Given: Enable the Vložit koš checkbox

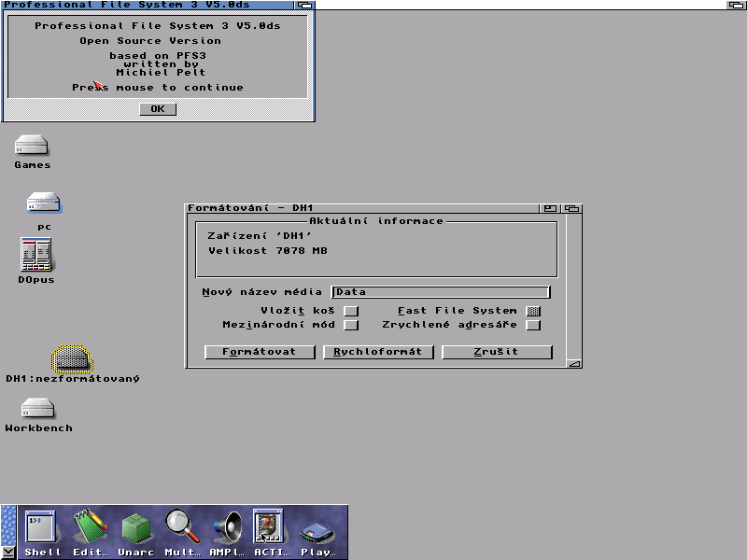Looking at the screenshot, I should point(351,311).
